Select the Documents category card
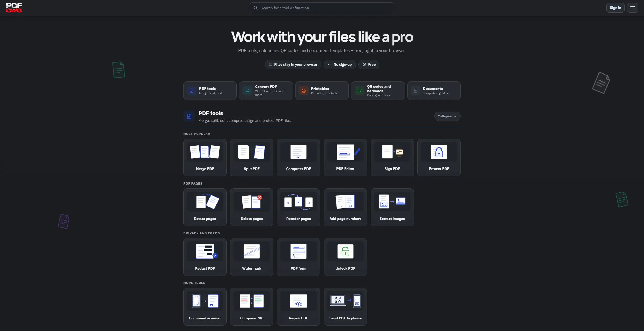644x331 pixels. [434, 91]
